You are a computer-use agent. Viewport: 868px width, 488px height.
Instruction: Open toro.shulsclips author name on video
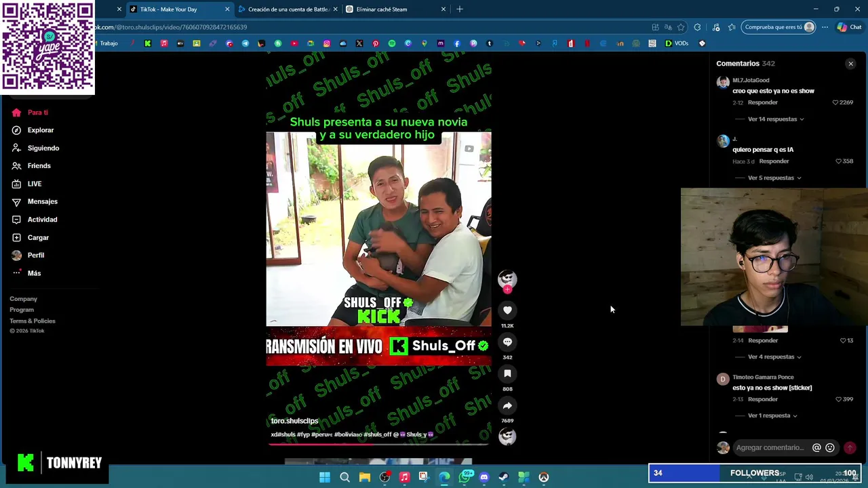(294, 421)
